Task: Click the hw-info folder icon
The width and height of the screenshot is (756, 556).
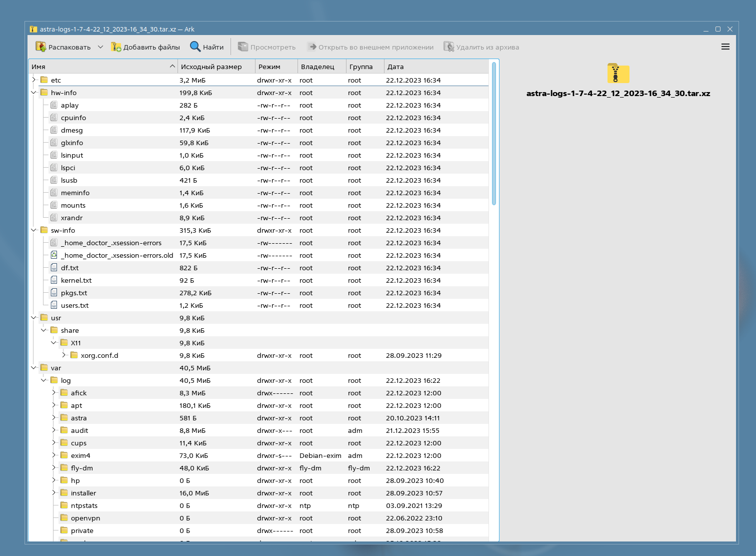Action: [x=44, y=93]
